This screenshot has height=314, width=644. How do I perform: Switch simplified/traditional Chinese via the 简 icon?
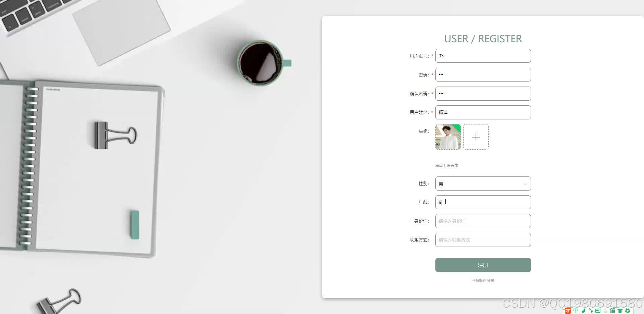[x=612, y=310]
